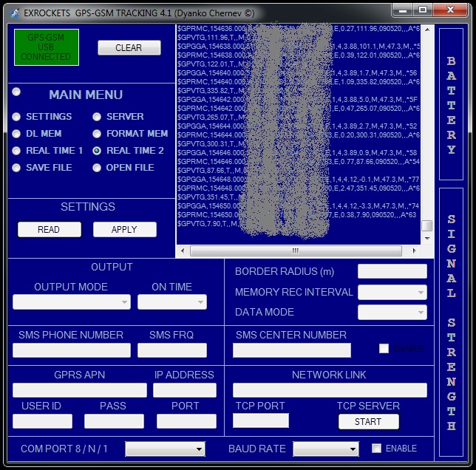
Task: Click the PORT input field
Action: point(186,421)
